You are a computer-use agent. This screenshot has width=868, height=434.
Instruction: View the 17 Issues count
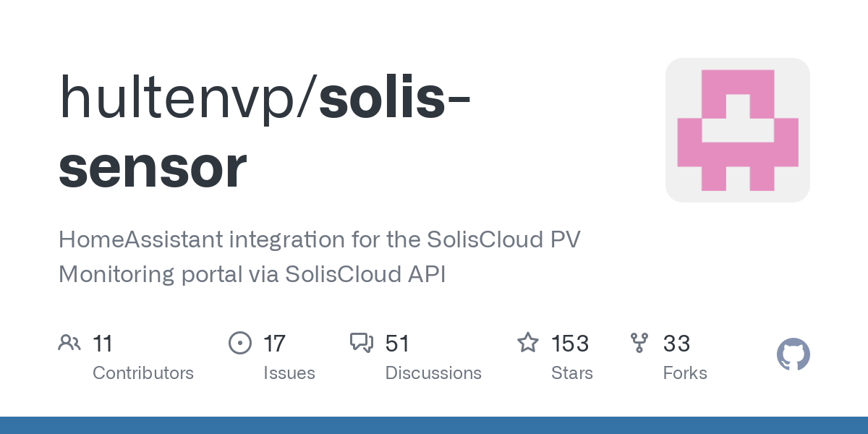click(274, 344)
